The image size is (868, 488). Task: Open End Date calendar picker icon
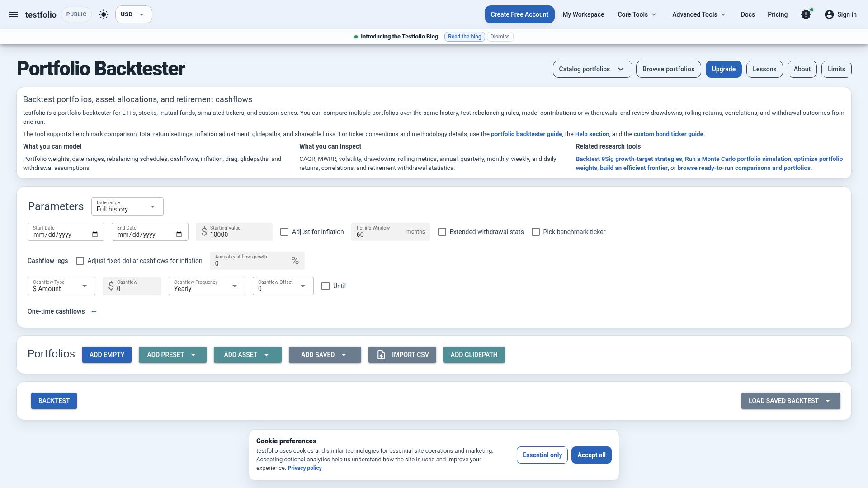point(179,235)
